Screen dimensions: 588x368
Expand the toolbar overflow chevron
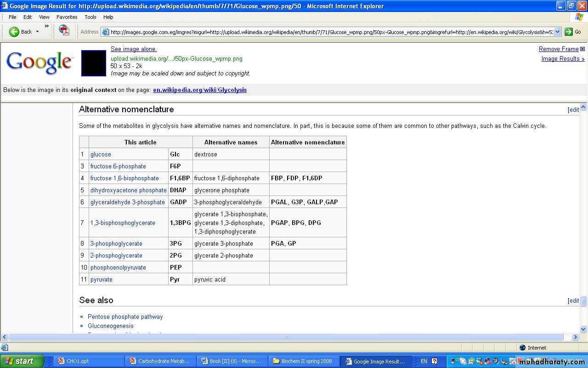46,26
